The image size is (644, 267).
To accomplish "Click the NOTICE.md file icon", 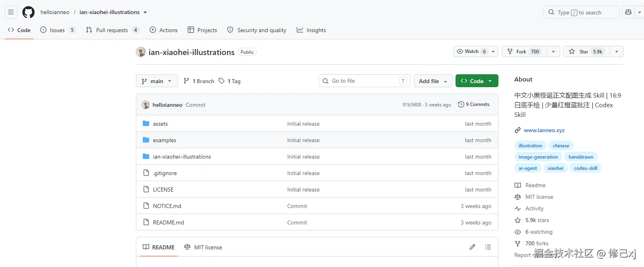I will (x=146, y=206).
